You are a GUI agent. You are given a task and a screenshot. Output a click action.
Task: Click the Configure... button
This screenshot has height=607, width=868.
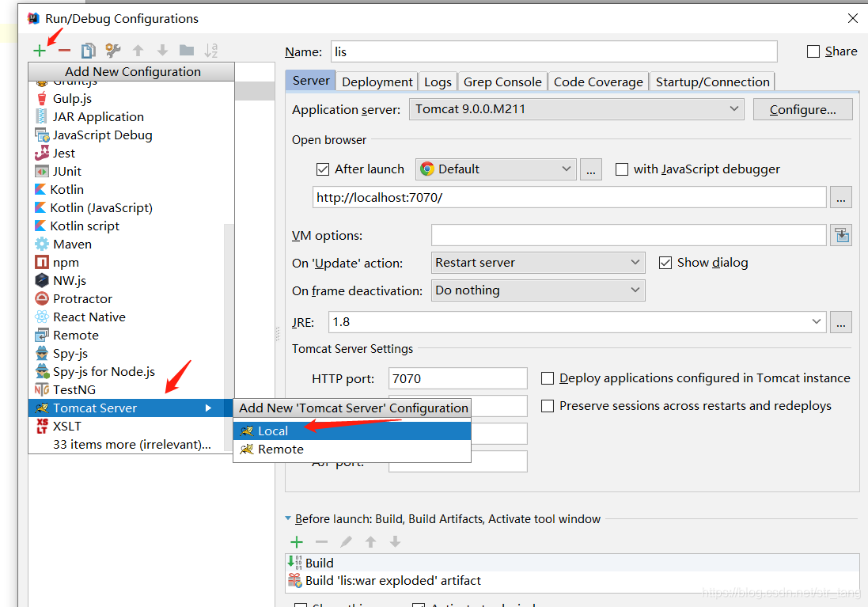tap(802, 110)
